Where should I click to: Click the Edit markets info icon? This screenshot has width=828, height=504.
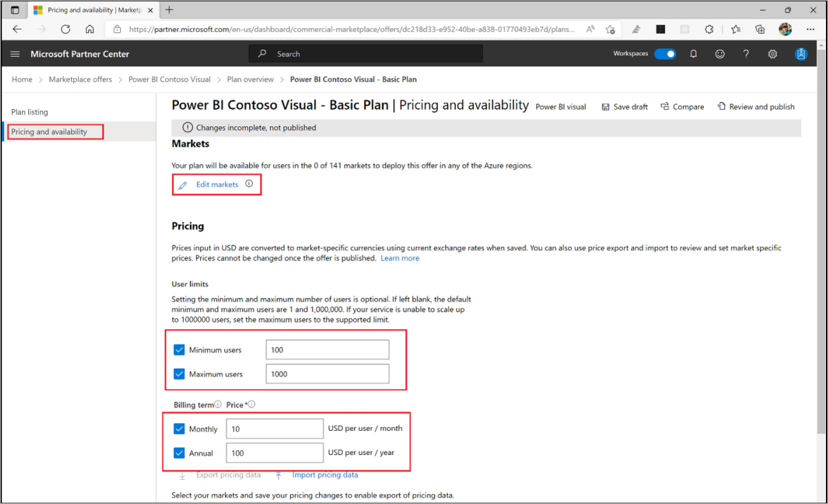point(249,184)
